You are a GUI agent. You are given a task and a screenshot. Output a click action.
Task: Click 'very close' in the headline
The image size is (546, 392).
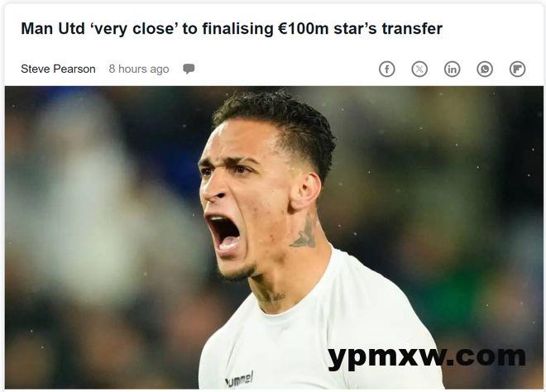(x=134, y=29)
